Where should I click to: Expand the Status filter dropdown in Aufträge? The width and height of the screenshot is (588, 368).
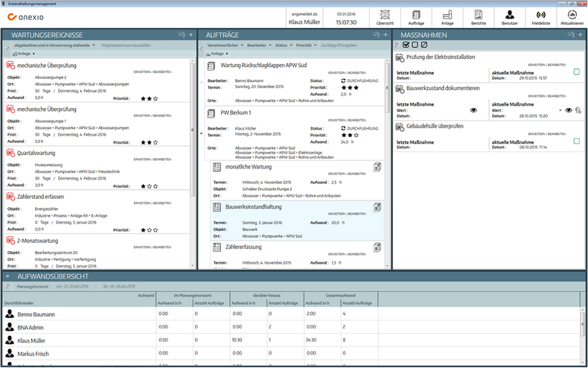click(x=283, y=45)
